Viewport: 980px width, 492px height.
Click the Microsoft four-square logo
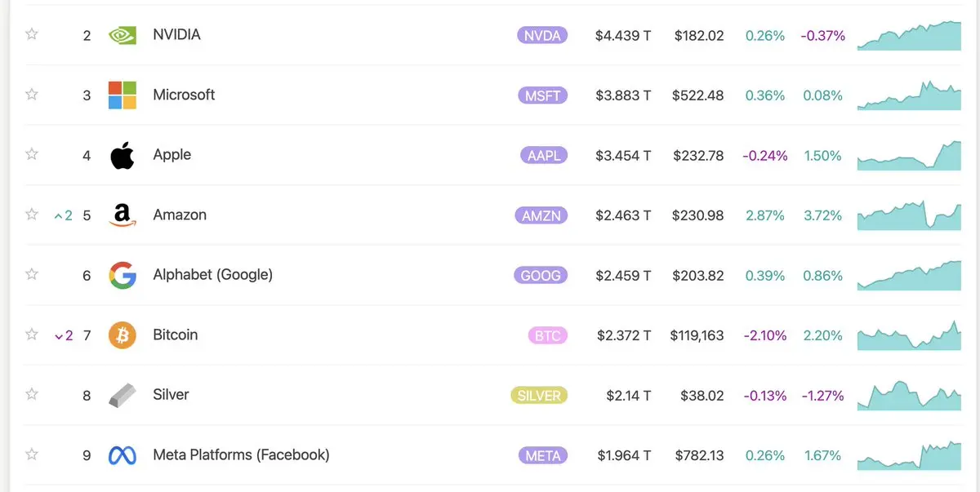pos(122,95)
